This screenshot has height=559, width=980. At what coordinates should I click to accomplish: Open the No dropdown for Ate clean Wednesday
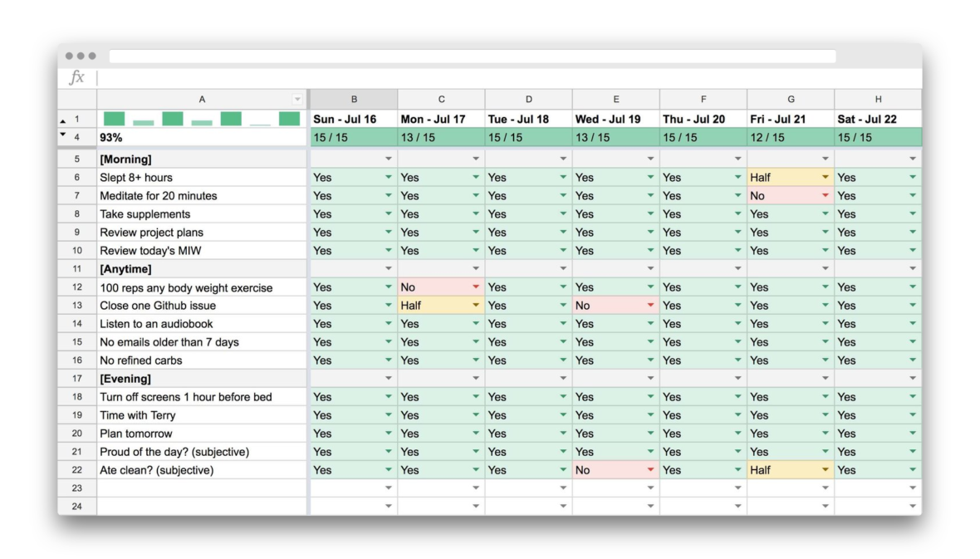pos(649,469)
